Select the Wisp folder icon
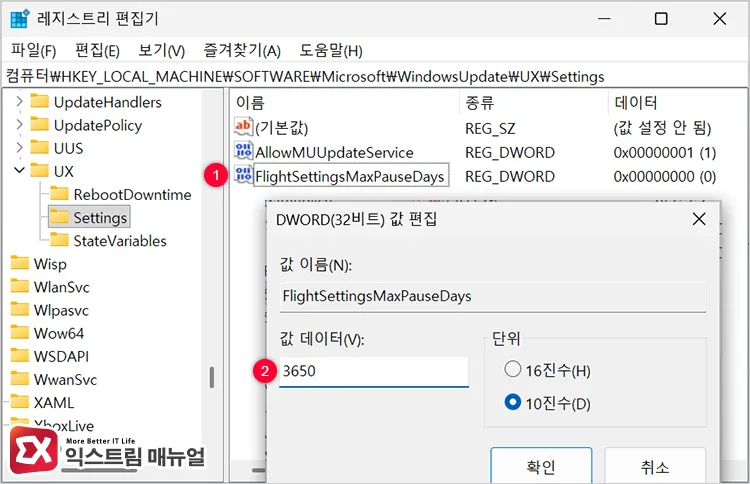750x484 pixels. pos(20,263)
